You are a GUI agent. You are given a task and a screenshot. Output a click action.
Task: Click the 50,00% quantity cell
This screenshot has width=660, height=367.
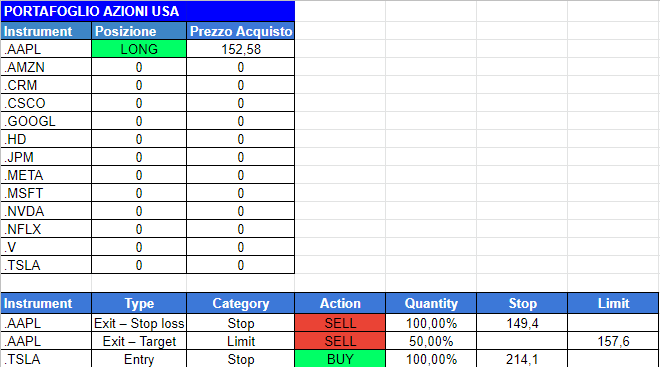pos(431,341)
